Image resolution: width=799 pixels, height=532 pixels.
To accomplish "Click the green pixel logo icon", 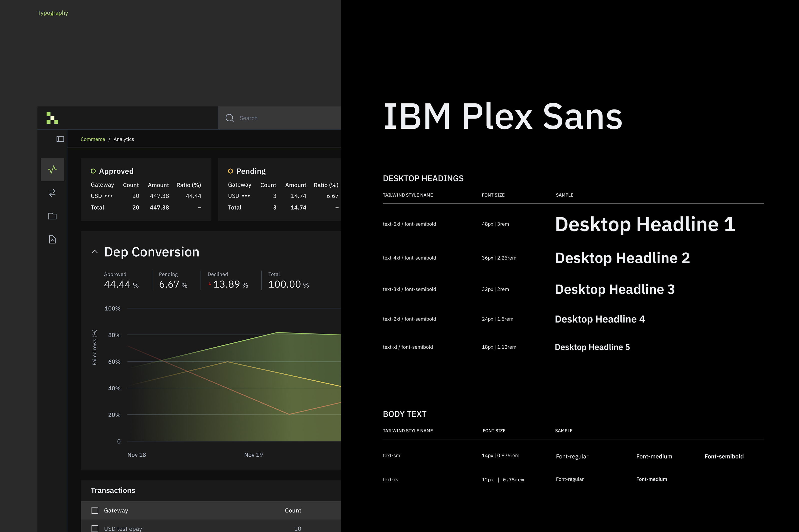I will [x=52, y=118].
